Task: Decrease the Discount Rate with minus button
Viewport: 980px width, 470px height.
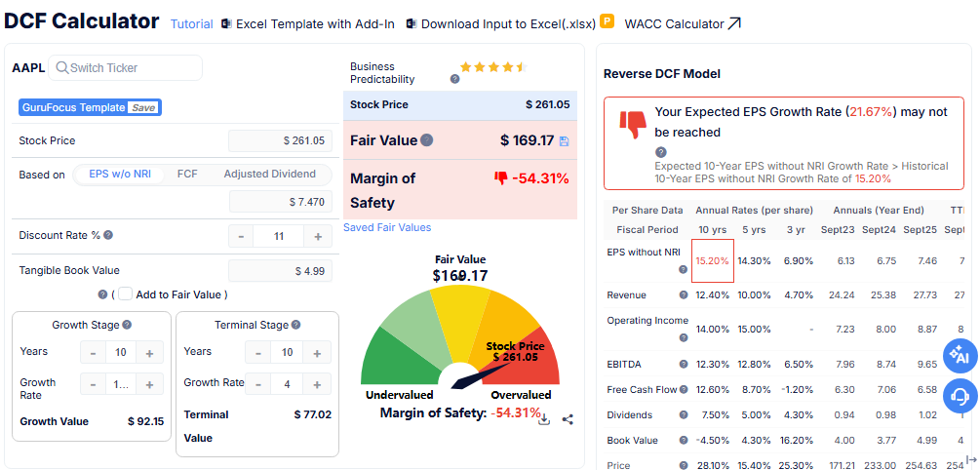Action: (x=241, y=236)
